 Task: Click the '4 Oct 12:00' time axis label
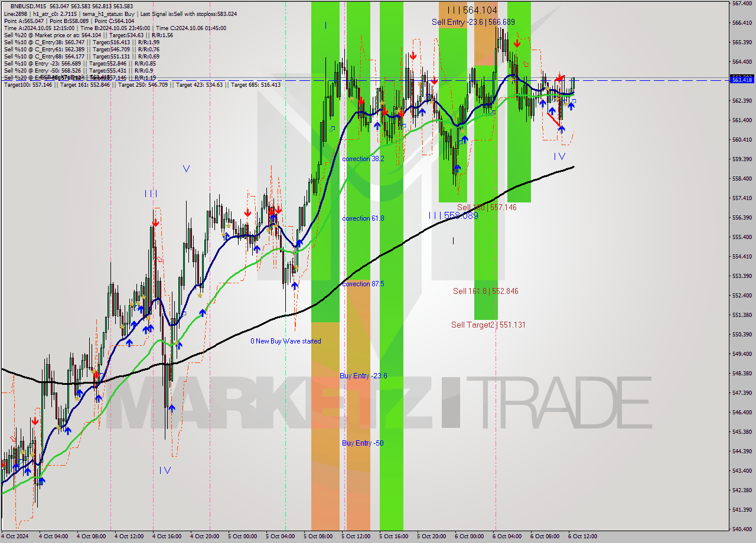click(129, 537)
